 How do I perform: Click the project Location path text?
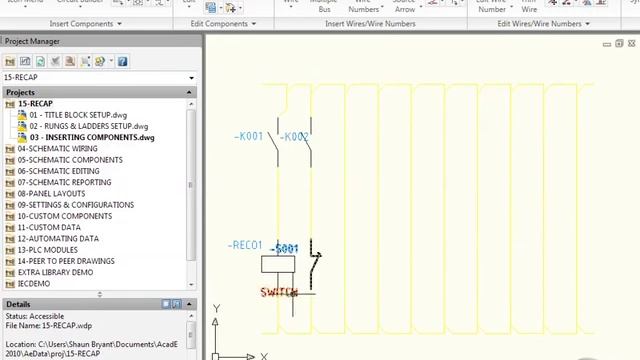91,349
